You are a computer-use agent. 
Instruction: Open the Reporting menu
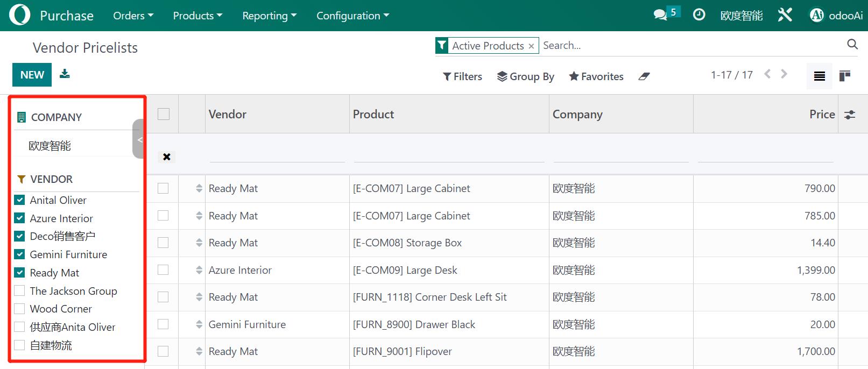(x=269, y=16)
